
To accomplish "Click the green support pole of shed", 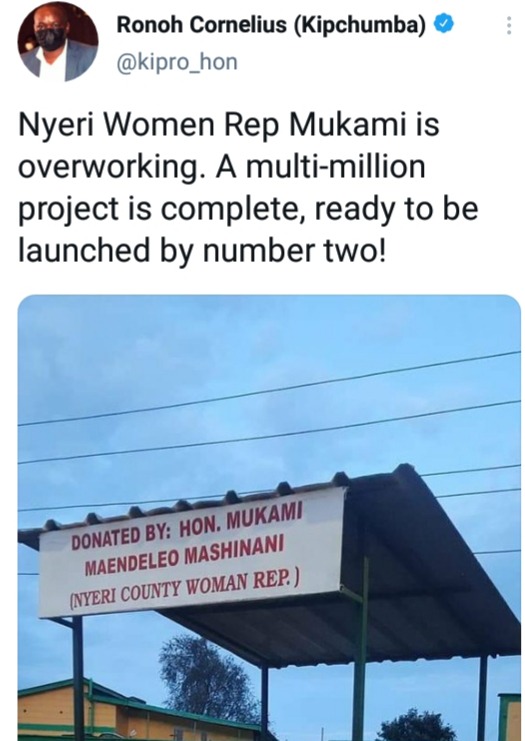I will click(361, 652).
